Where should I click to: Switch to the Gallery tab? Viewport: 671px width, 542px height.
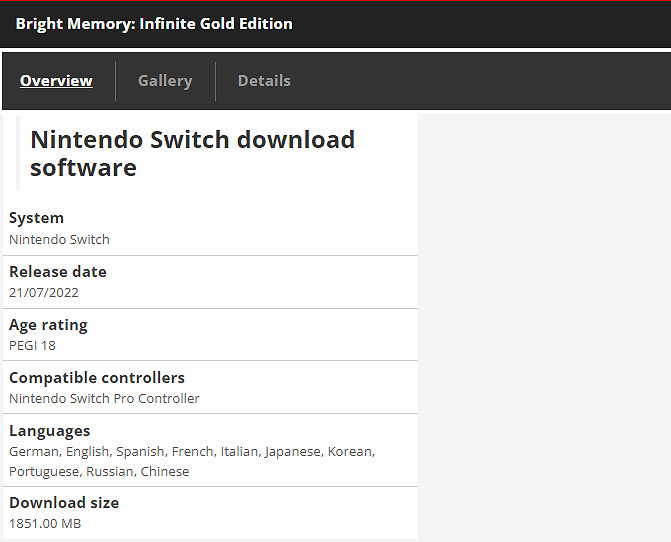(x=165, y=81)
